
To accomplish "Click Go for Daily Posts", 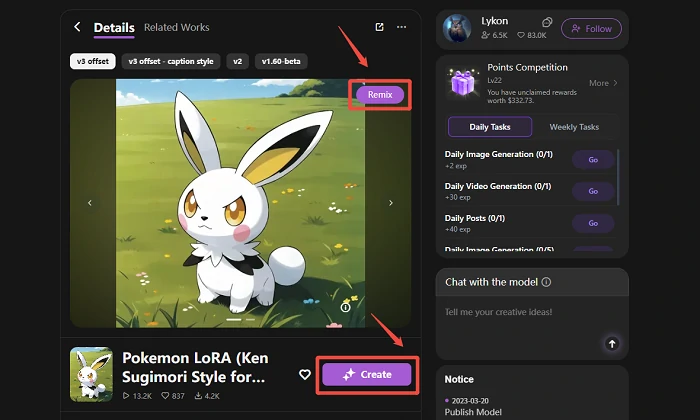I will tap(593, 223).
